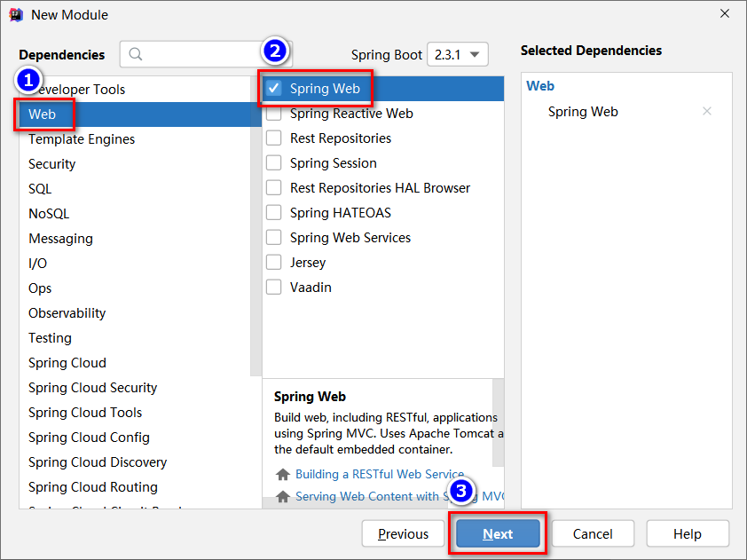Screen dimensions: 747x560
Task: Click the home icon beside Serving Web Content
Action: point(283,496)
